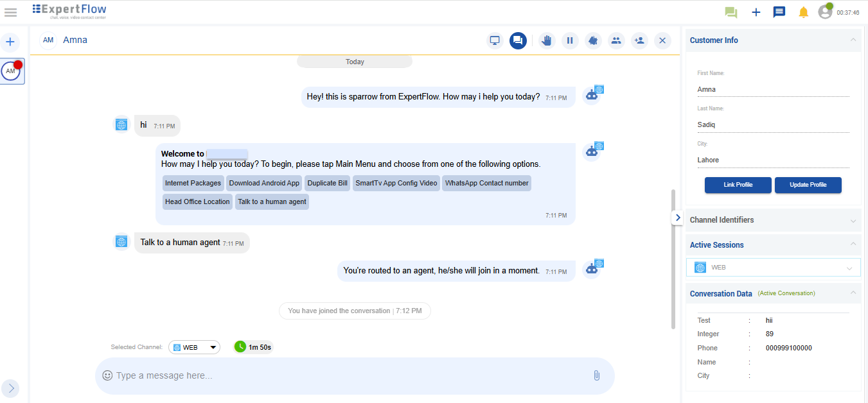Select the Internet Packages quick reply option
This screenshot has width=868, height=403.
coord(193,183)
